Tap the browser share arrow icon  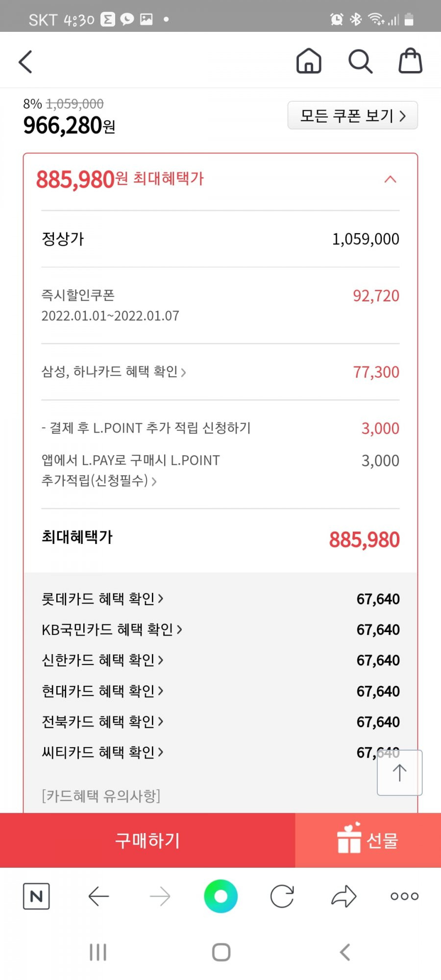pyautogui.click(x=343, y=897)
